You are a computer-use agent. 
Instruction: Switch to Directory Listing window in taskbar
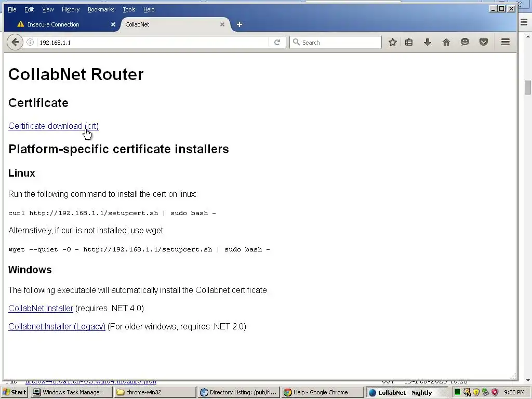[x=238, y=392]
